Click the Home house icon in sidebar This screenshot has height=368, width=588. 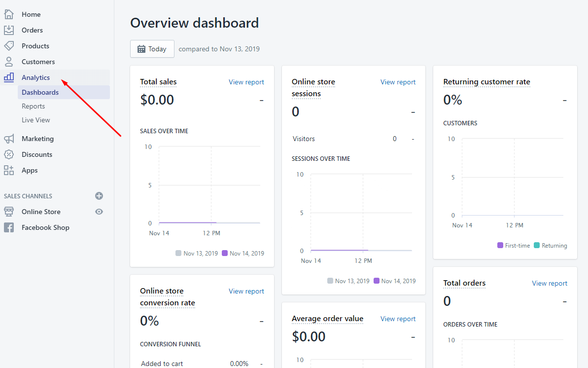point(9,14)
